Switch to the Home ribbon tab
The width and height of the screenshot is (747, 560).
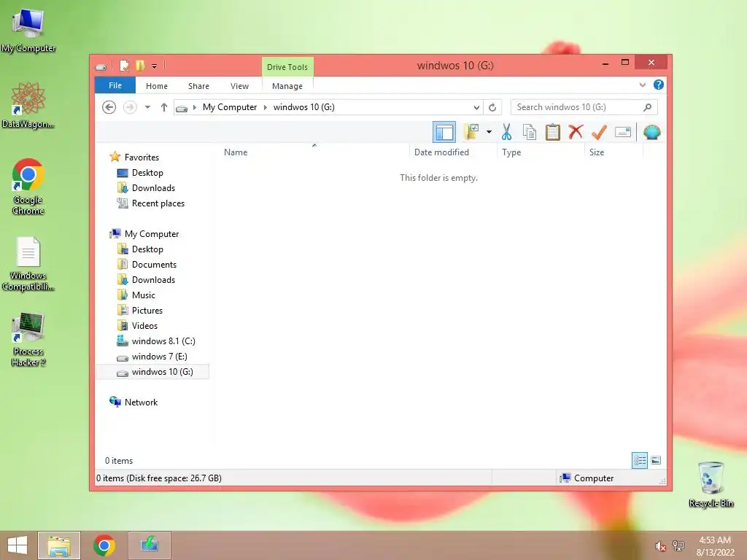click(157, 86)
